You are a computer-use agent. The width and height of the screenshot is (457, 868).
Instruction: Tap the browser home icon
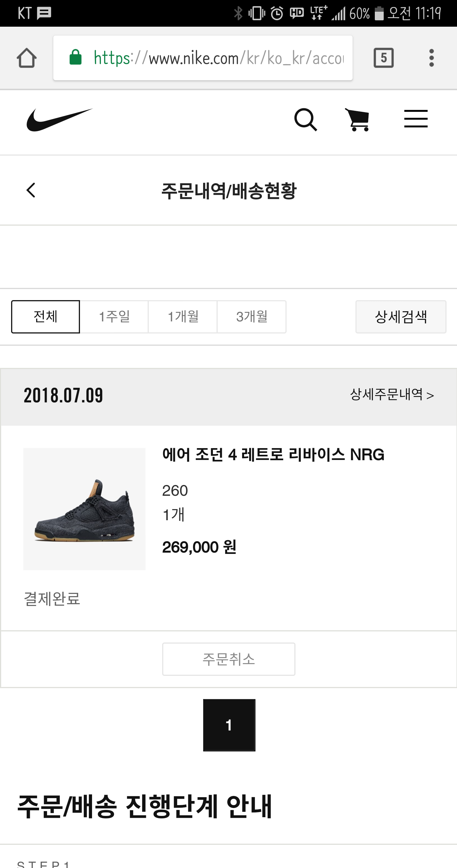click(x=27, y=58)
